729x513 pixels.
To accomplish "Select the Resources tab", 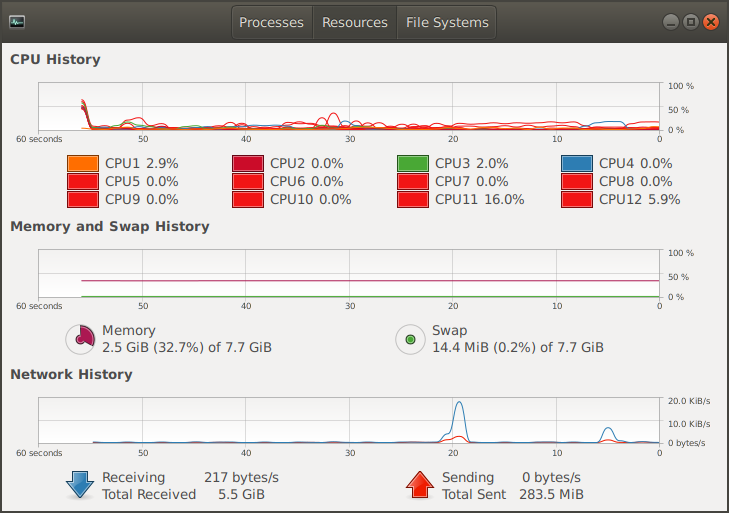I will pos(355,22).
